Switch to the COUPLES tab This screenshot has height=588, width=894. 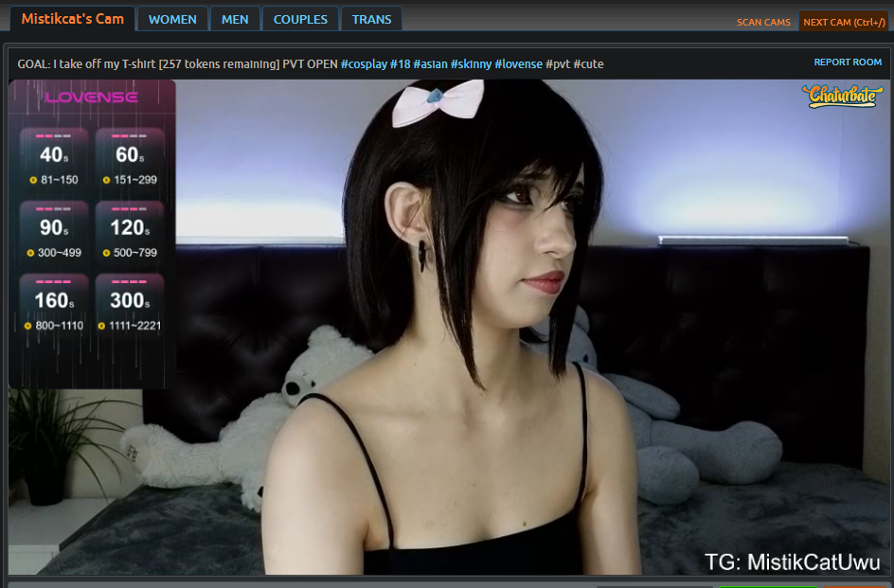300,19
